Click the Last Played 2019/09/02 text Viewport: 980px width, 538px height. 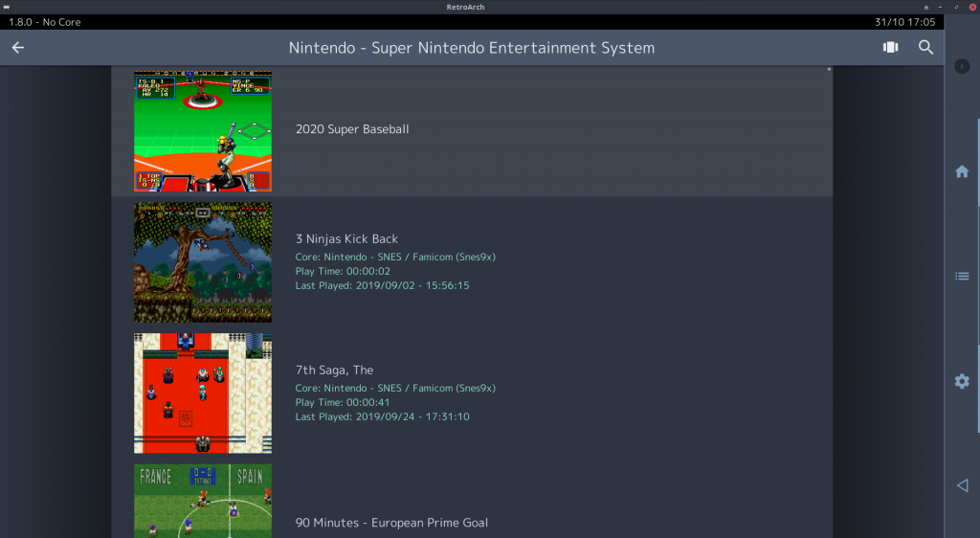(x=382, y=285)
